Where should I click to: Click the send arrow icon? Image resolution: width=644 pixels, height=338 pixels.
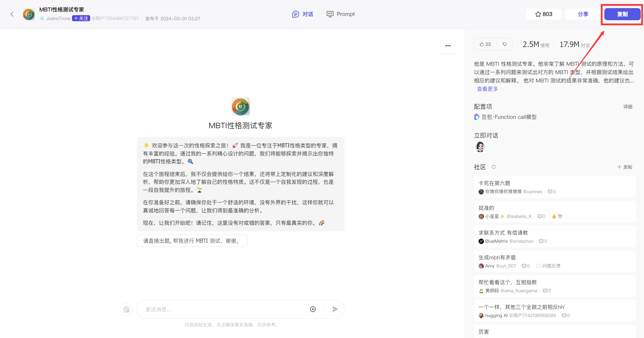335,309
